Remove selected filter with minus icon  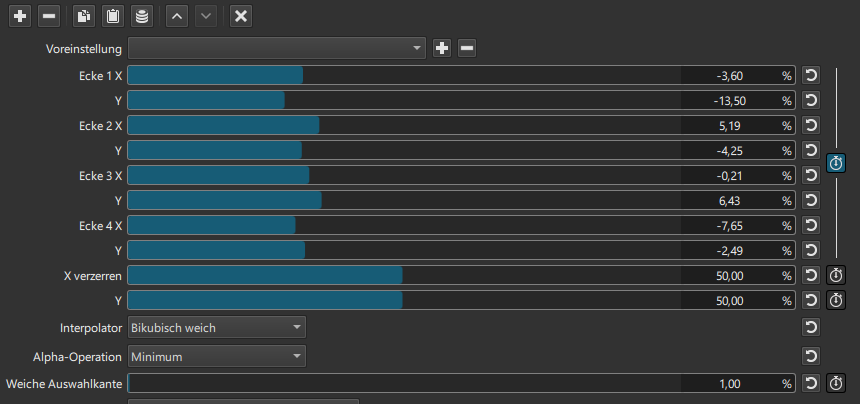(48, 16)
